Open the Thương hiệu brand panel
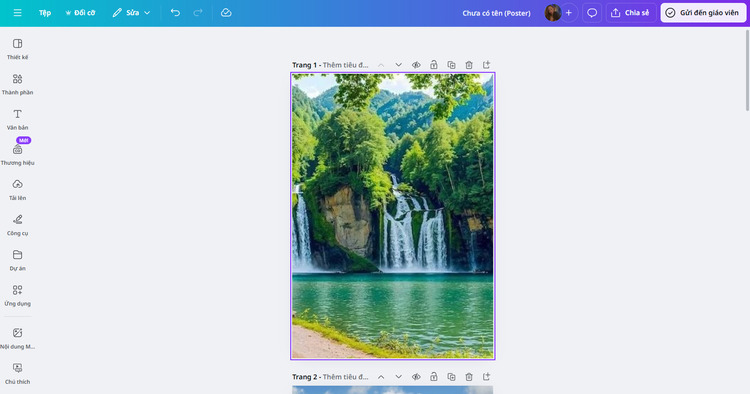 pos(18,154)
